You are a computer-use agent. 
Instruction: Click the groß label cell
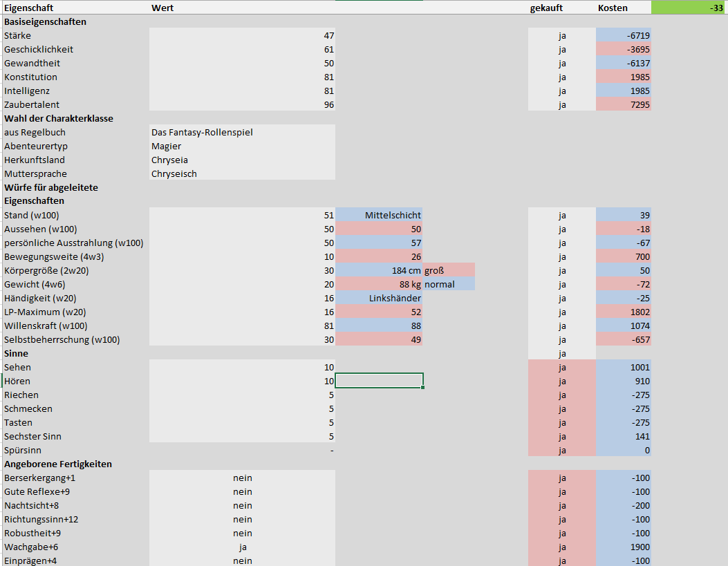(x=449, y=270)
